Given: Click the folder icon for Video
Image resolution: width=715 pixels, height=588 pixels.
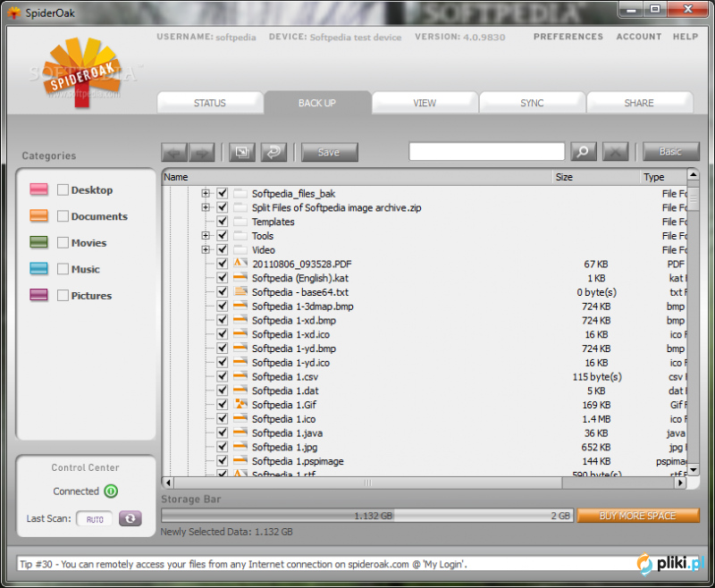Looking at the screenshot, I should click(240, 250).
